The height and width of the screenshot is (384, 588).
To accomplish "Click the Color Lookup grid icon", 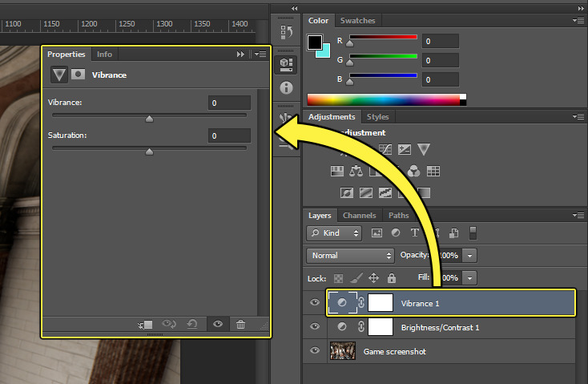I will [433, 171].
